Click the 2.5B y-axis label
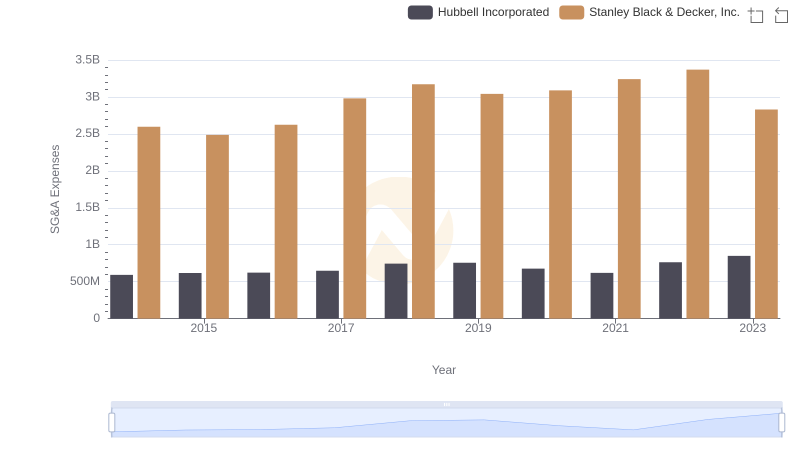Image resolution: width=800 pixels, height=461 pixels. 88,134
